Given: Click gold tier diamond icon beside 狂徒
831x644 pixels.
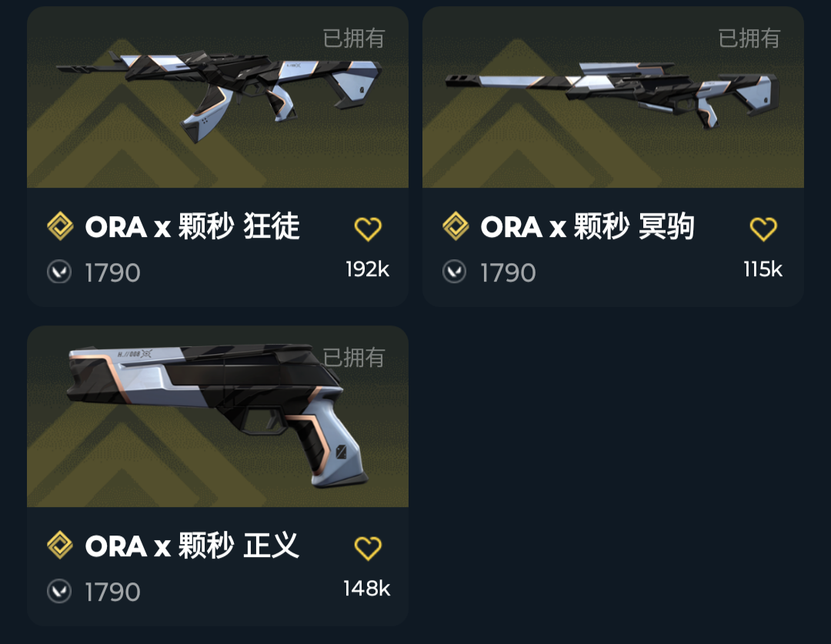Looking at the screenshot, I should 61,226.
